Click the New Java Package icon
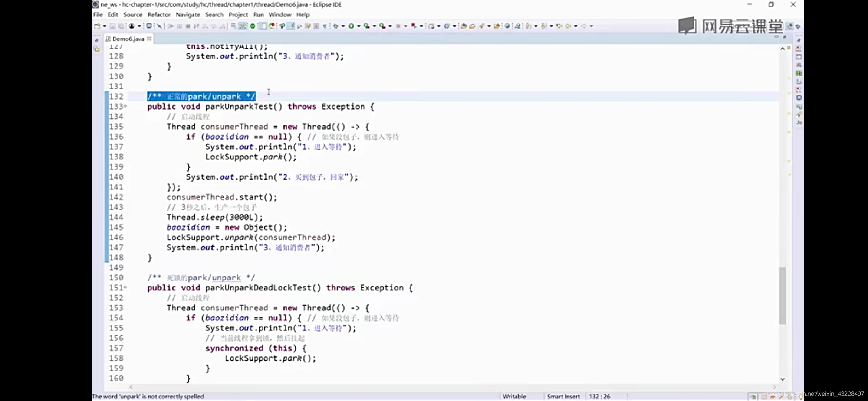Viewport: 868px width, 401px height. [431, 26]
